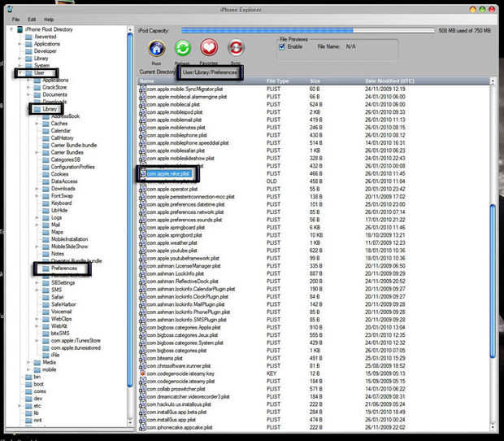The height and width of the screenshot is (441, 504).
Task: Go to the Root directory button
Action: (x=157, y=48)
